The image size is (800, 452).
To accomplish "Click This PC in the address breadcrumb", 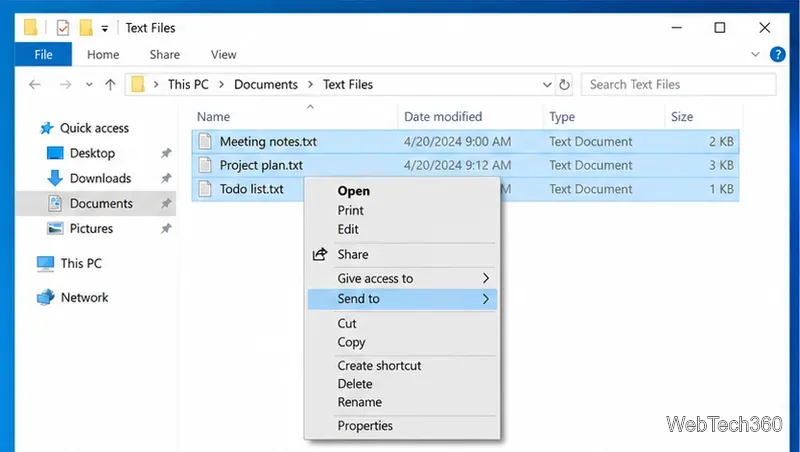I will click(188, 84).
